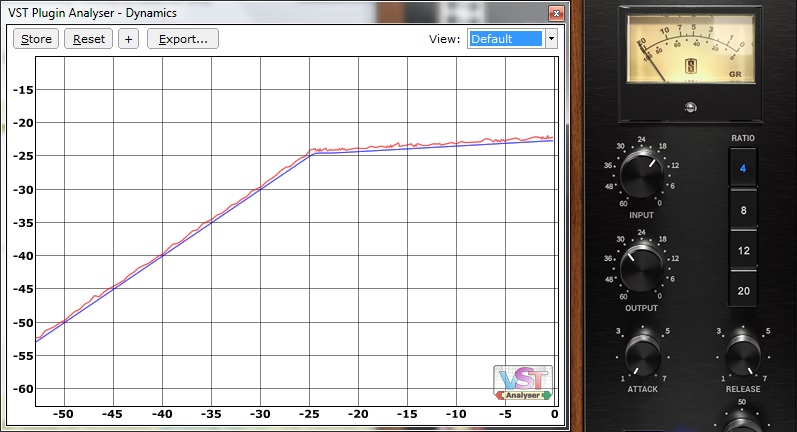Viewport: 797px width, 432px height.
Task: Click the OUTPUT label under the knob
Action: tap(641, 308)
